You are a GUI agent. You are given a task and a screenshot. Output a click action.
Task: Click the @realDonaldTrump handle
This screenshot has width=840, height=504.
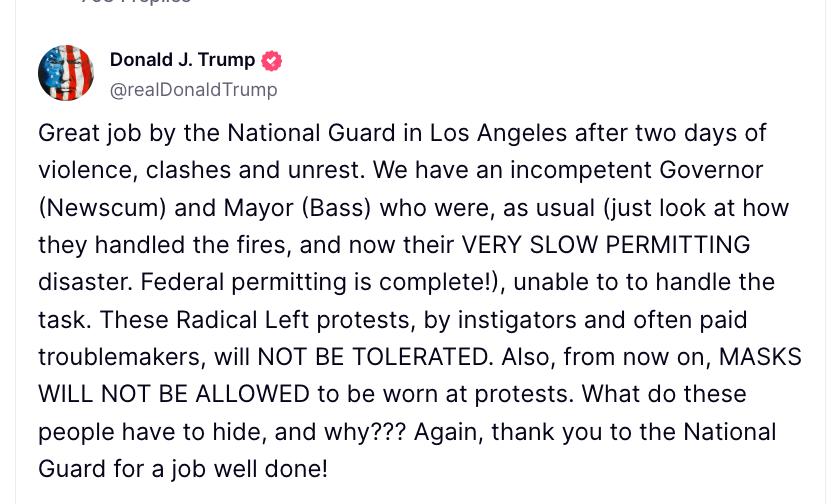[x=193, y=90]
